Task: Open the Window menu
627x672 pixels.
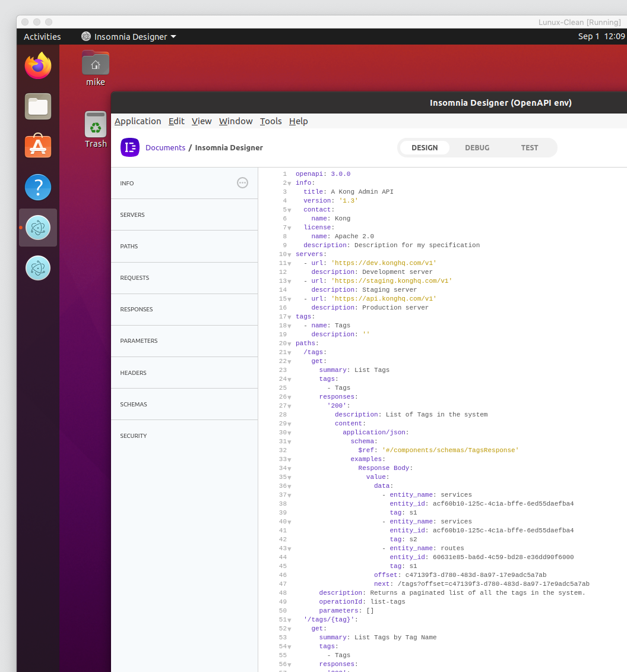Action: click(236, 121)
